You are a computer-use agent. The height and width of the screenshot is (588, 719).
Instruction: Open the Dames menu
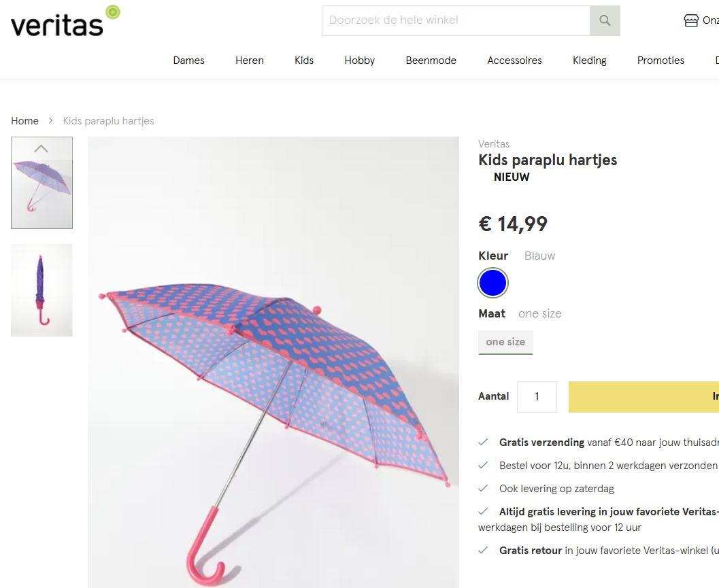pyautogui.click(x=188, y=60)
